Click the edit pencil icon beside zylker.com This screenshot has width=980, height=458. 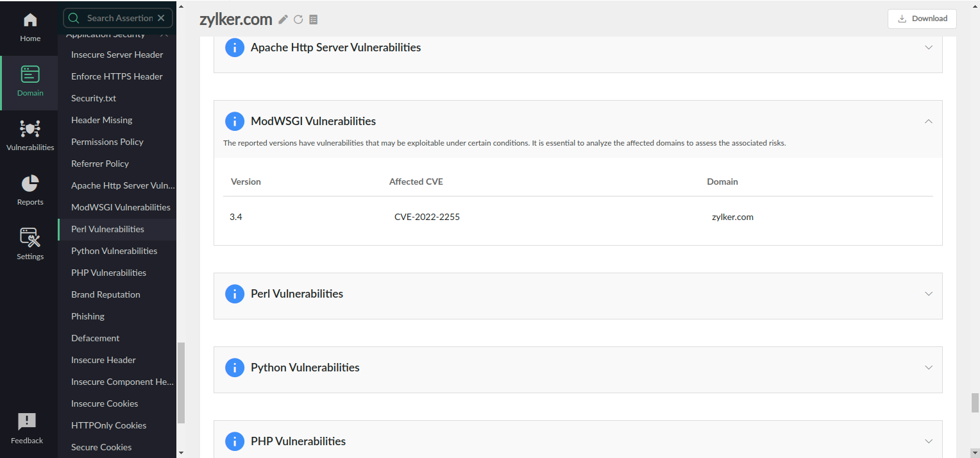point(283,20)
